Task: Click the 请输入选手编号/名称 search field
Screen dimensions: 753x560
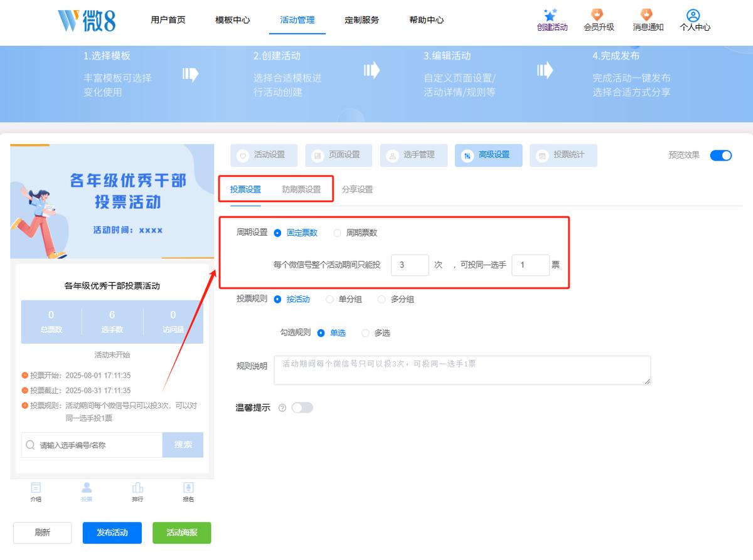Action: click(92, 445)
